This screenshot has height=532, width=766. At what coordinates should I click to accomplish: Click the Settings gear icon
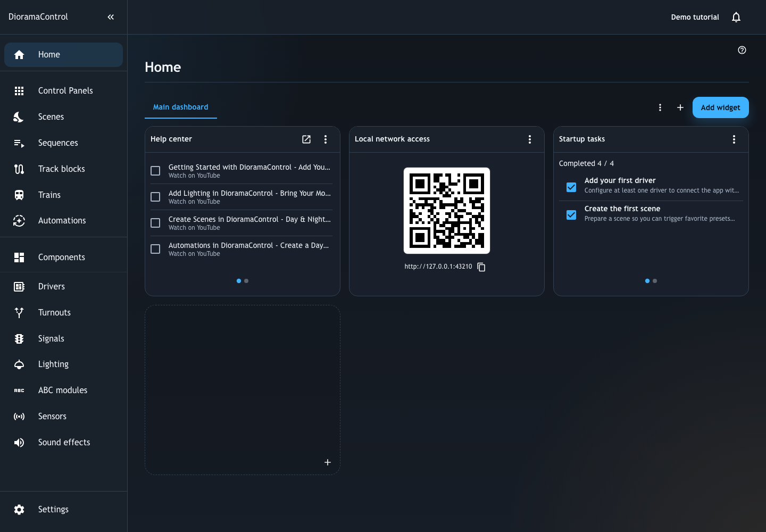(x=19, y=510)
